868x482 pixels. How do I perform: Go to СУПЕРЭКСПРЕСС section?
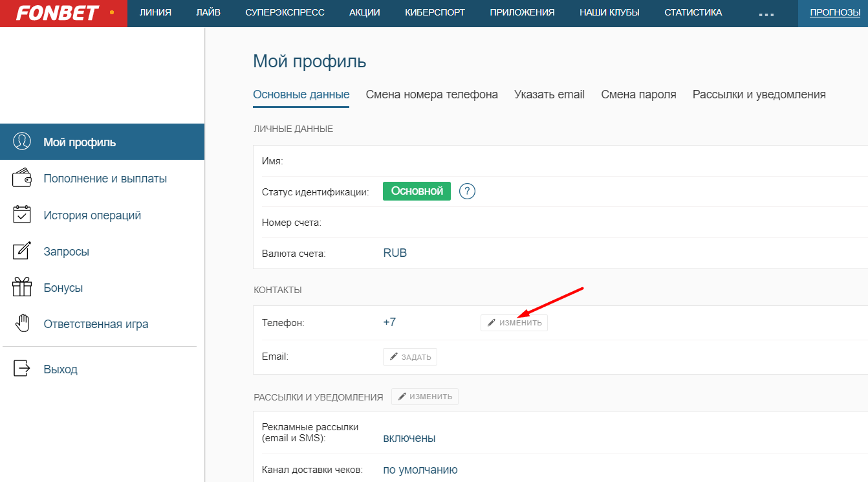(x=285, y=12)
